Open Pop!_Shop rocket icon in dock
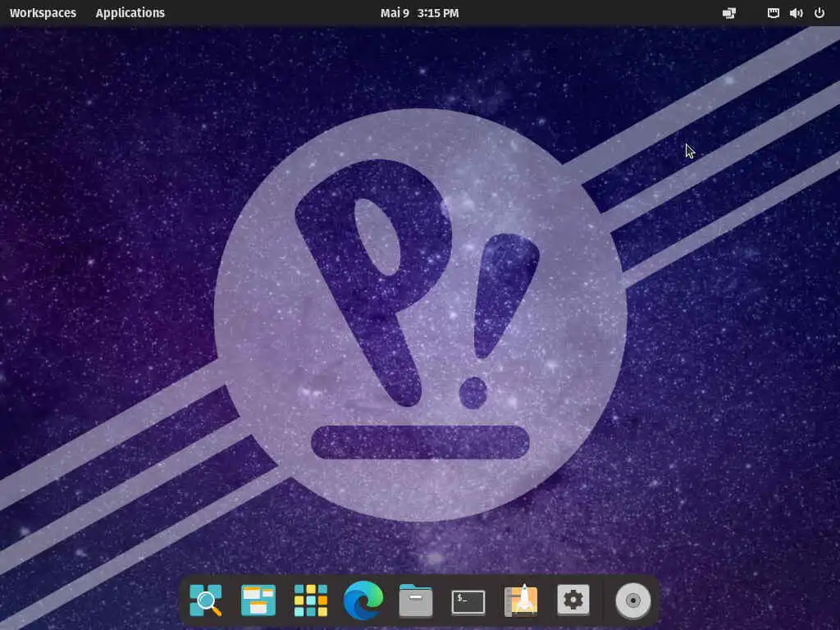840x630 pixels. 521,600
